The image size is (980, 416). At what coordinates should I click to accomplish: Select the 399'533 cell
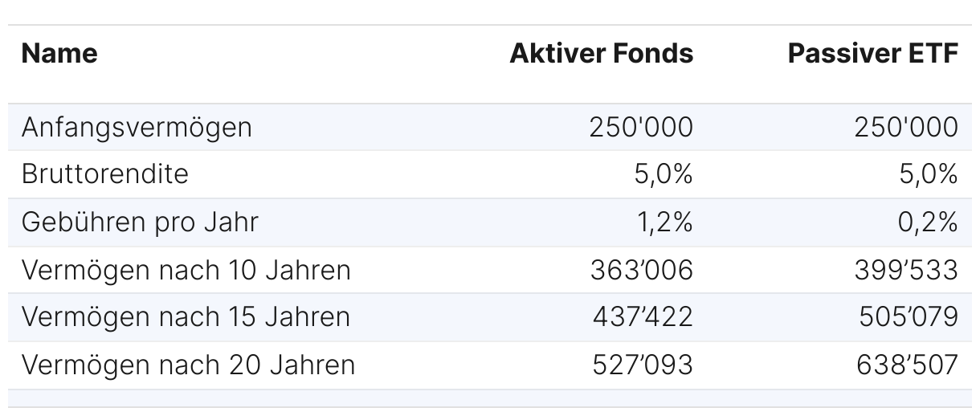[x=907, y=271]
